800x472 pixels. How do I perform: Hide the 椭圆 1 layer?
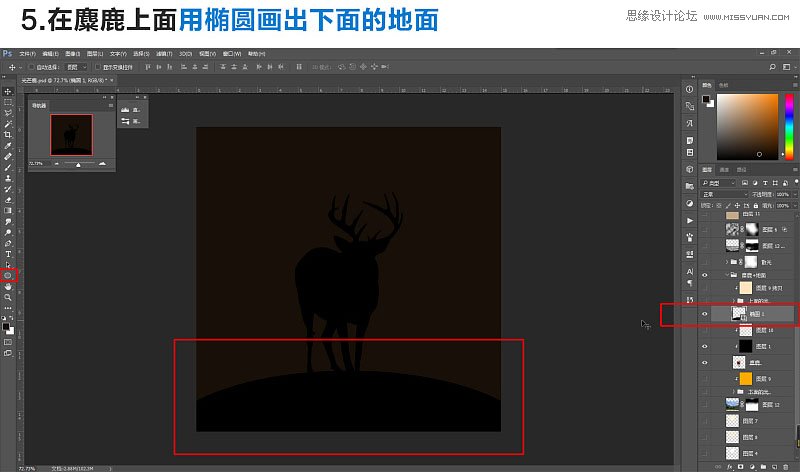(x=705, y=314)
